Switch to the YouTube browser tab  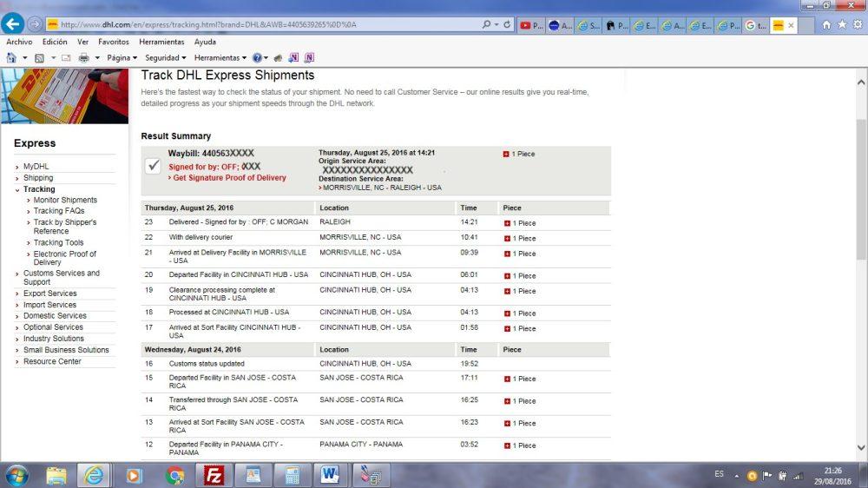coord(531,25)
